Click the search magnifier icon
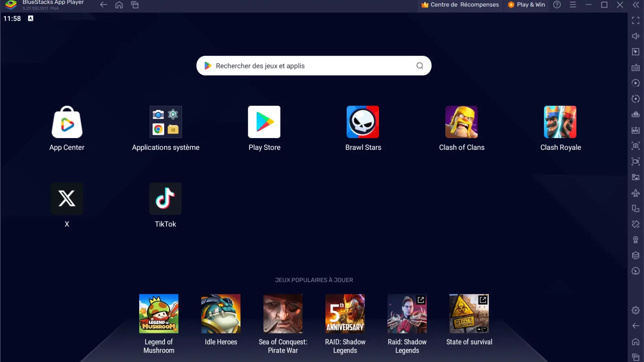 pos(420,66)
